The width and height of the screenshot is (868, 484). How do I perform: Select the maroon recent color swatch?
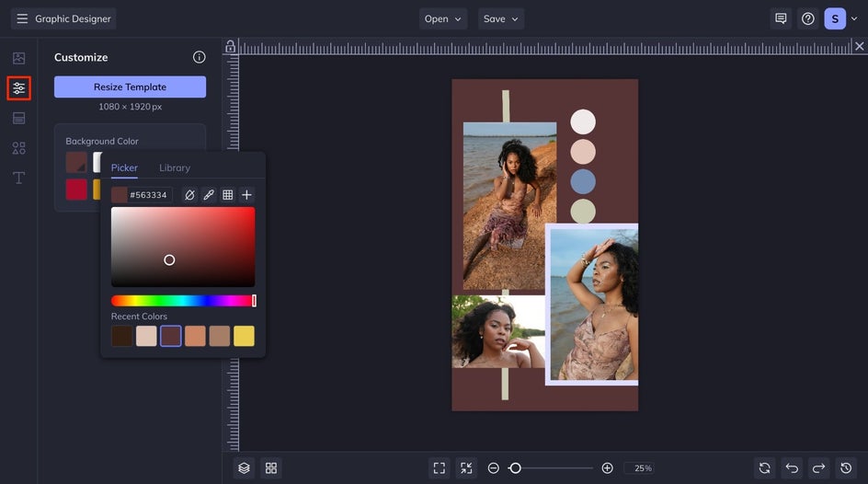pyautogui.click(x=170, y=336)
